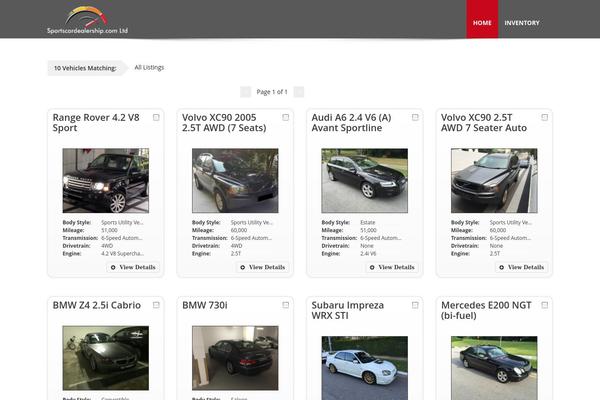
Task: Click View Details for Range Rover
Action: 133,267
